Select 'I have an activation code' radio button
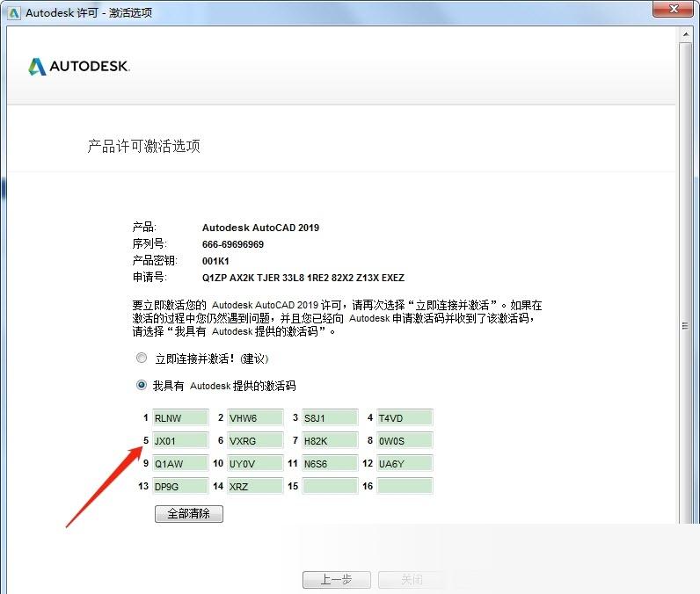Image resolution: width=700 pixels, height=594 pixels. click(x=141, y=385)
